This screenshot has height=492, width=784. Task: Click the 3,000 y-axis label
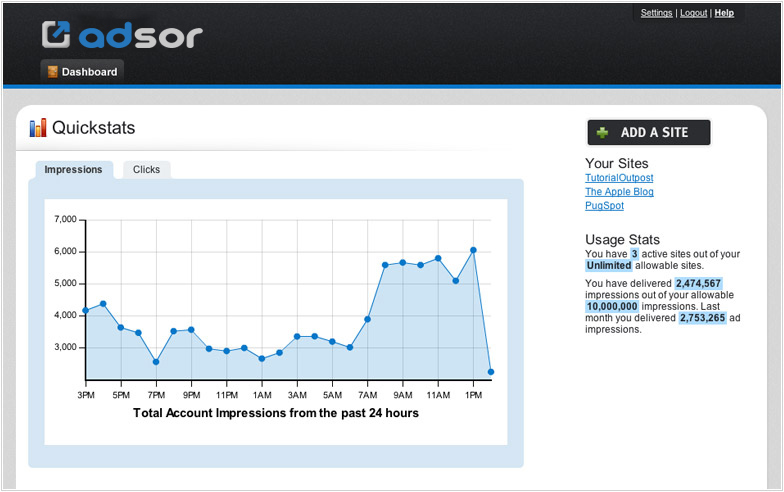[x=66, y=348]
